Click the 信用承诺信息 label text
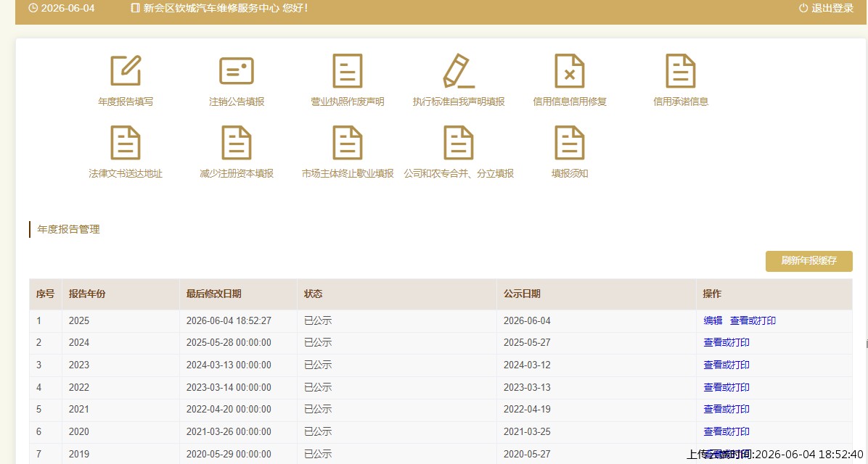This screenshot has height=464, width=868. 680,101
